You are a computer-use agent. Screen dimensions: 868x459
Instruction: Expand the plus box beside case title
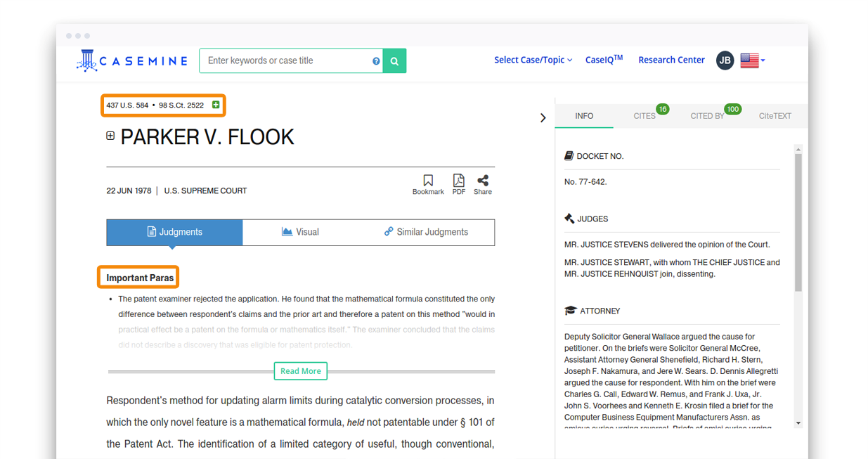[x=110, y=136]
